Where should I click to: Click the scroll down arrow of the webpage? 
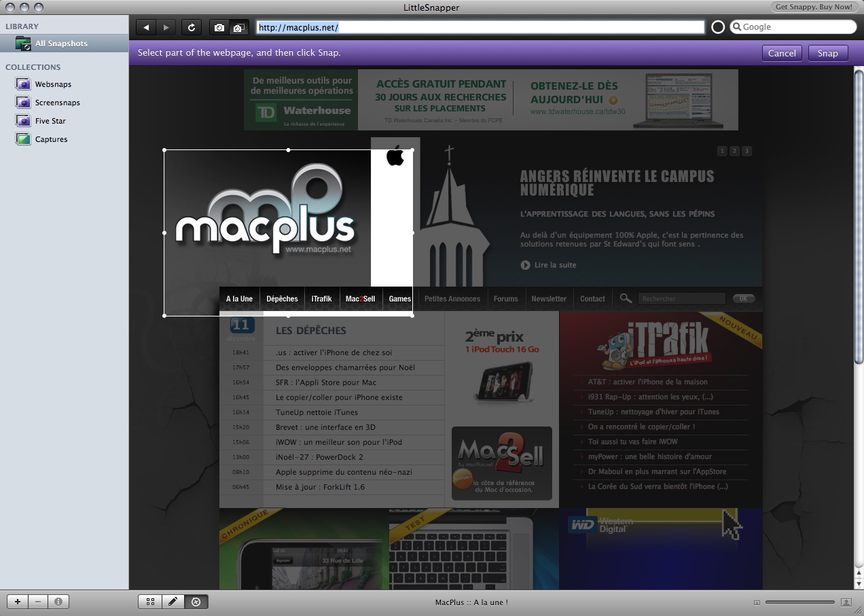pos(859,584)
